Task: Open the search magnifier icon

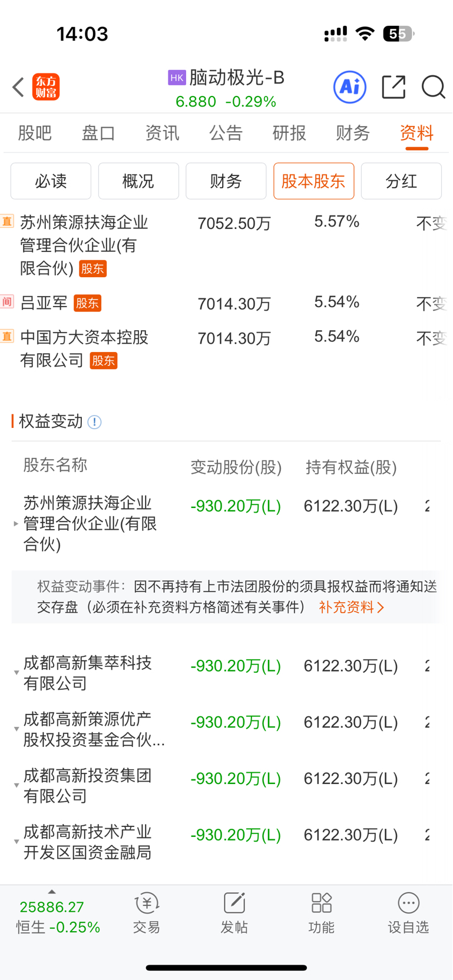Action: click(433, 87)
